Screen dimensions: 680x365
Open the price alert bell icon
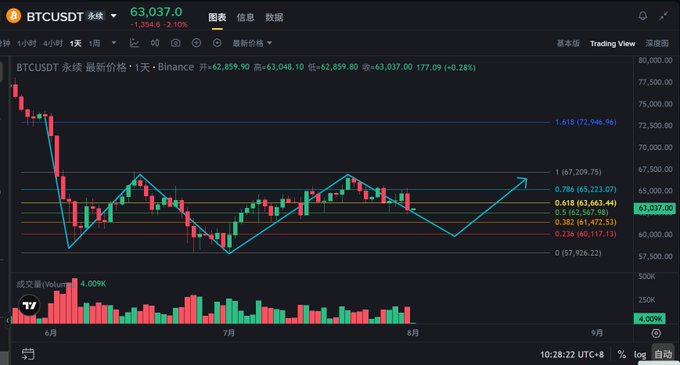coord(643,16)
